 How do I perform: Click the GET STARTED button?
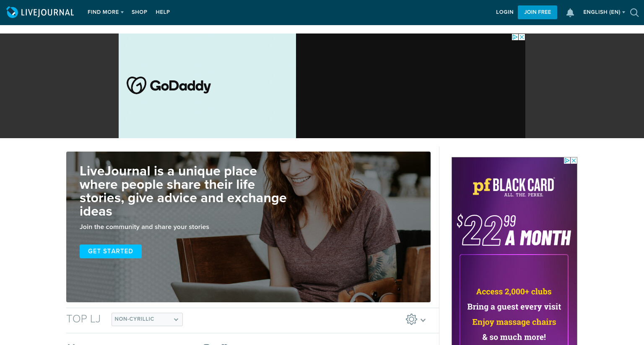[111, 251]
